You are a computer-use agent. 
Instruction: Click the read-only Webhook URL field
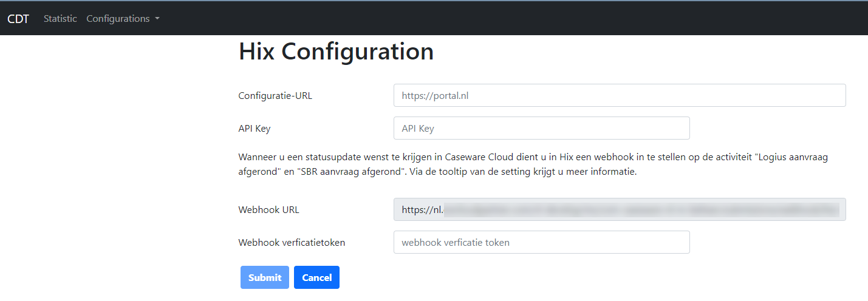(x=620, y=209)
